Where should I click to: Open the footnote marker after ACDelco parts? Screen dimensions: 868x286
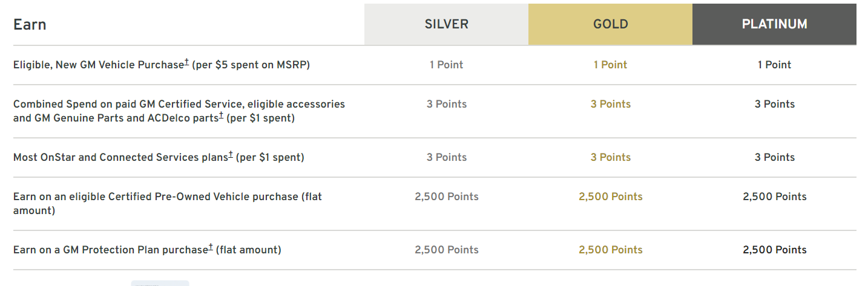point(222,115)
